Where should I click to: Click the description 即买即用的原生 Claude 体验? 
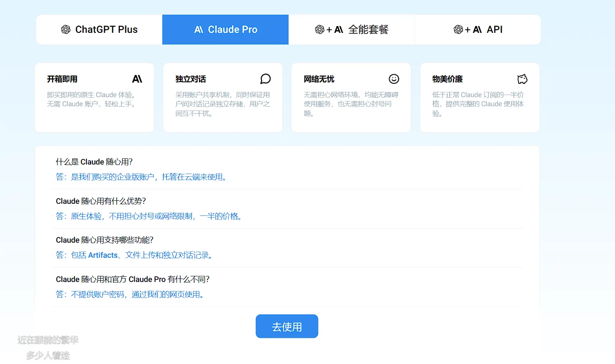(x=92, y=99)
